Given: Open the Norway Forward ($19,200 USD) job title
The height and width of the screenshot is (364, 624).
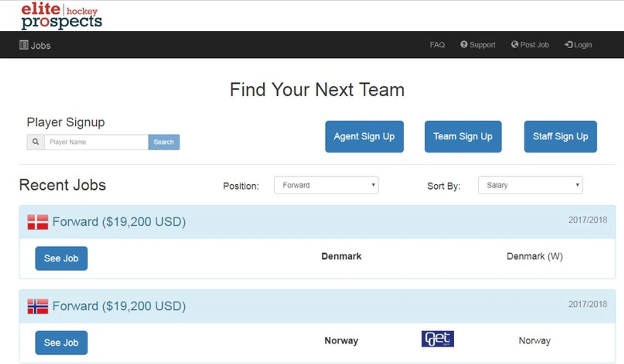Looking at the screenshot, I should [x=119, y=306].
